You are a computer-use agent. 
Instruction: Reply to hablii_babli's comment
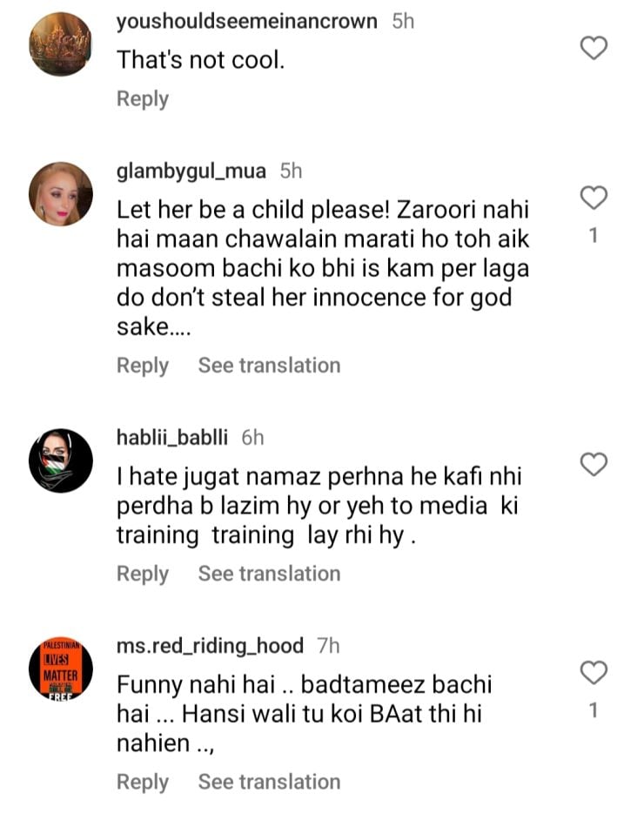pyautogui.click(x=142, y=574)
